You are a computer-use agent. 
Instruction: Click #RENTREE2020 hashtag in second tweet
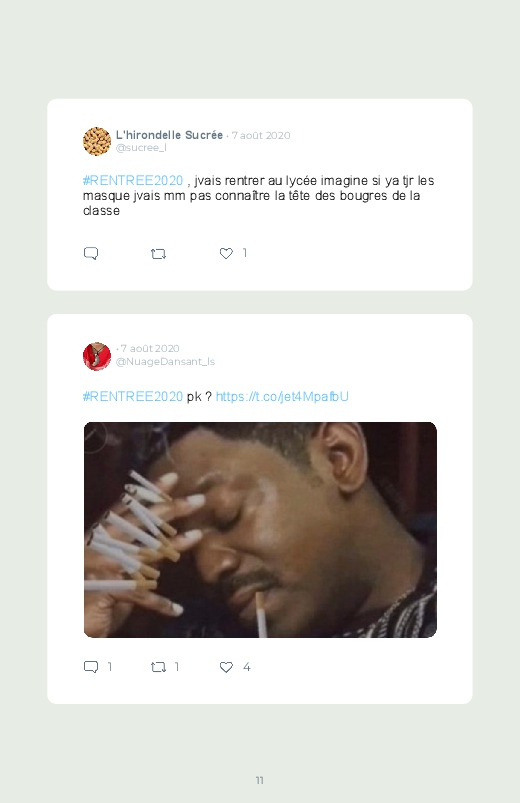[133, 396]
